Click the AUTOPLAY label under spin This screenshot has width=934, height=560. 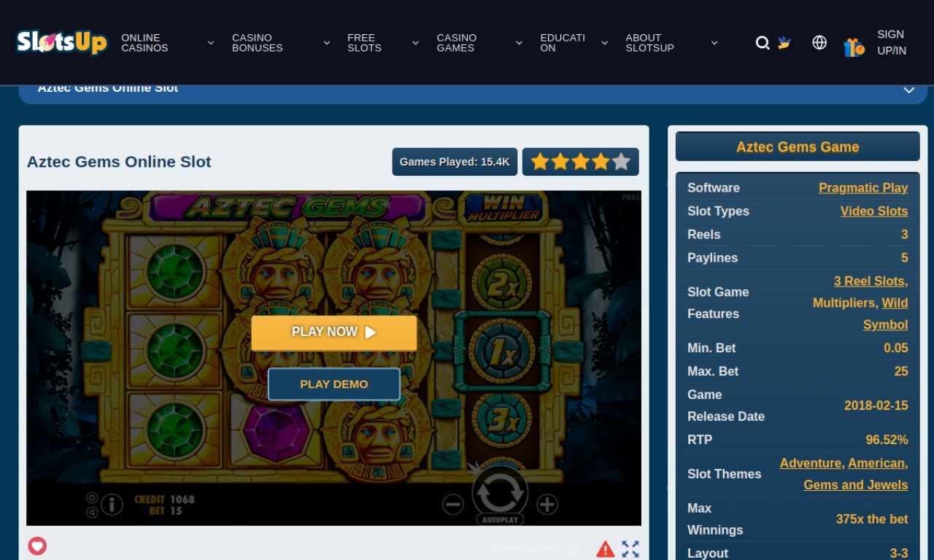click(500, 520)
